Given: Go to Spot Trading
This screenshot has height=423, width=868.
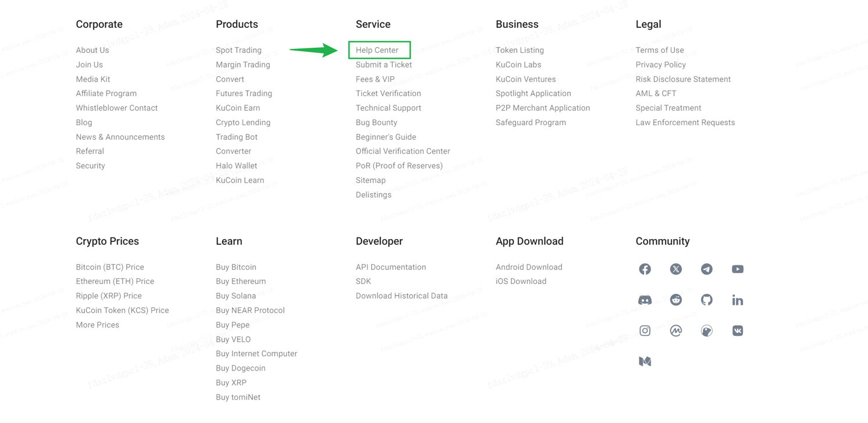Looking at the screenshot, I should (239, 50).
